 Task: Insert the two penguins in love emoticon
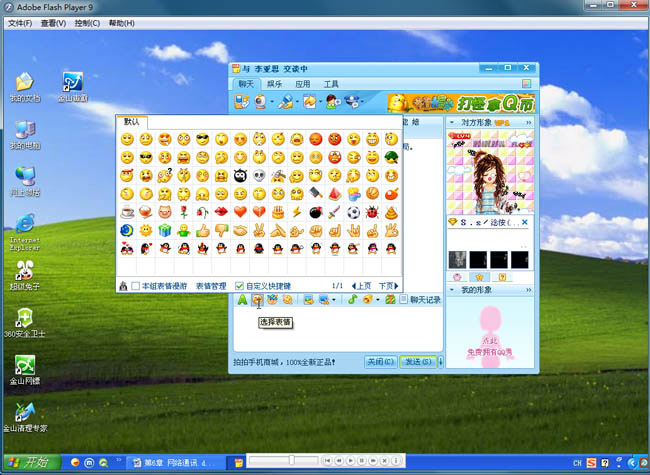pyautogui.click(x=127, y=249)
